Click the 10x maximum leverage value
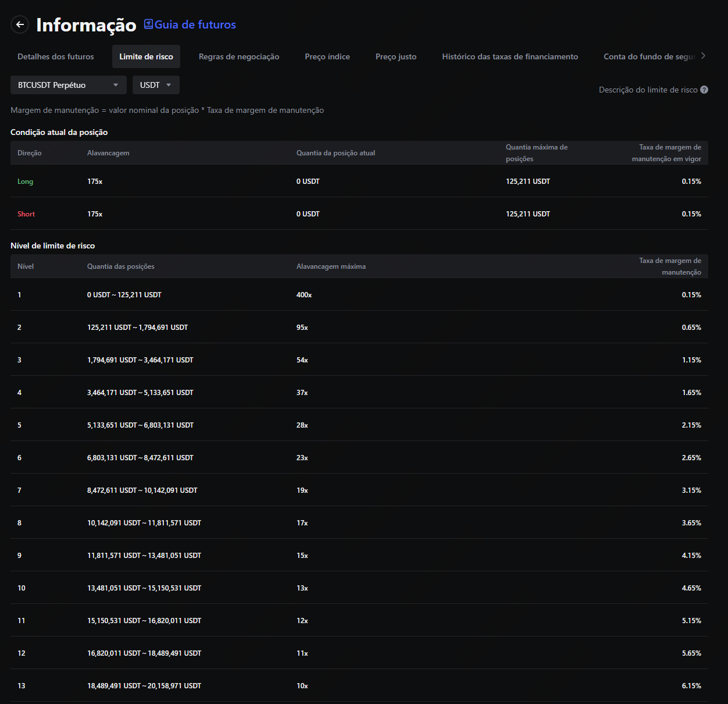Screen dimensions: 728x704 [302, 686]
